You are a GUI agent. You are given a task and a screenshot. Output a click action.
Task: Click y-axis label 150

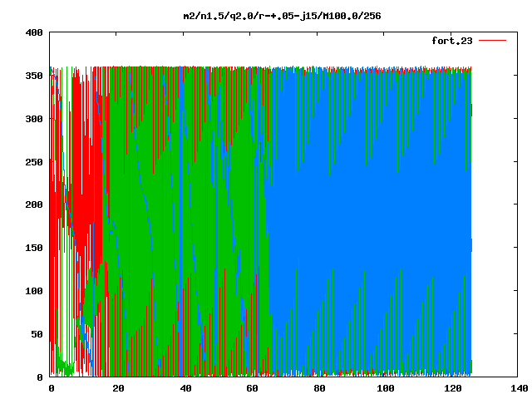[34, 248]
